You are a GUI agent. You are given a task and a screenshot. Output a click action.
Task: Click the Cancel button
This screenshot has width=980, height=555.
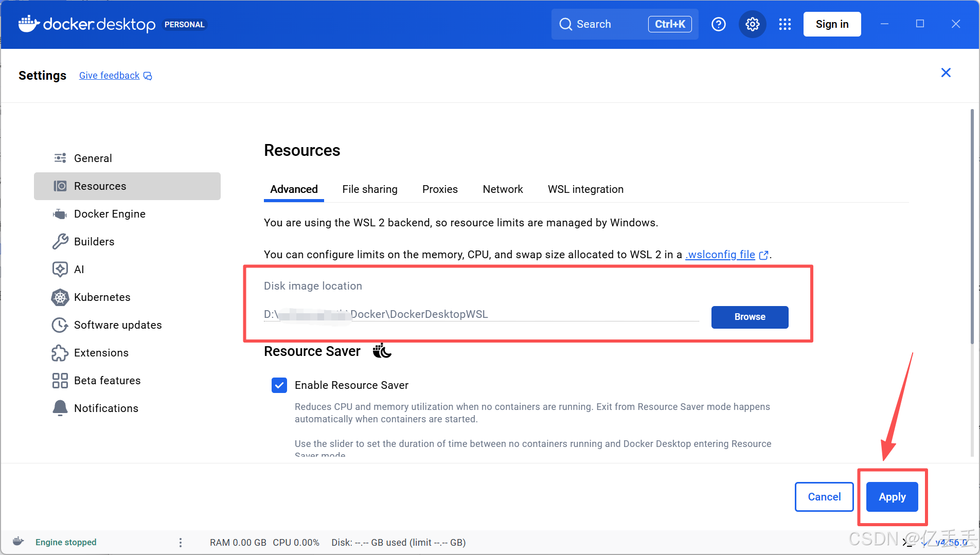[x=824, y=497]
